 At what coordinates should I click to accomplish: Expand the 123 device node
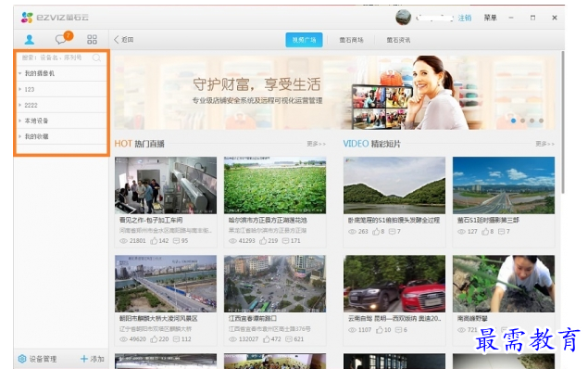19,89
